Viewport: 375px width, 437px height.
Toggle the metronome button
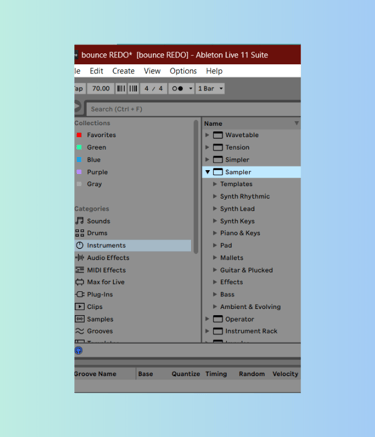pyautogui.click(x=178, y=88)
